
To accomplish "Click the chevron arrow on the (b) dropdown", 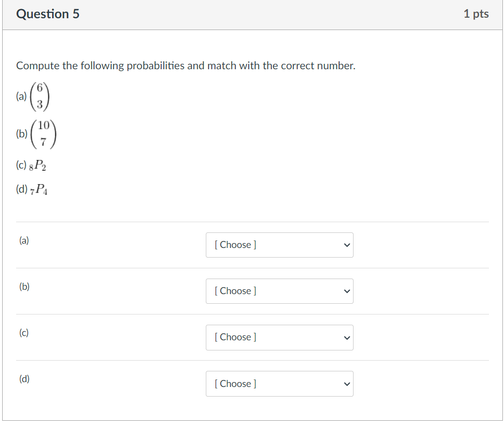I will 347,291.
